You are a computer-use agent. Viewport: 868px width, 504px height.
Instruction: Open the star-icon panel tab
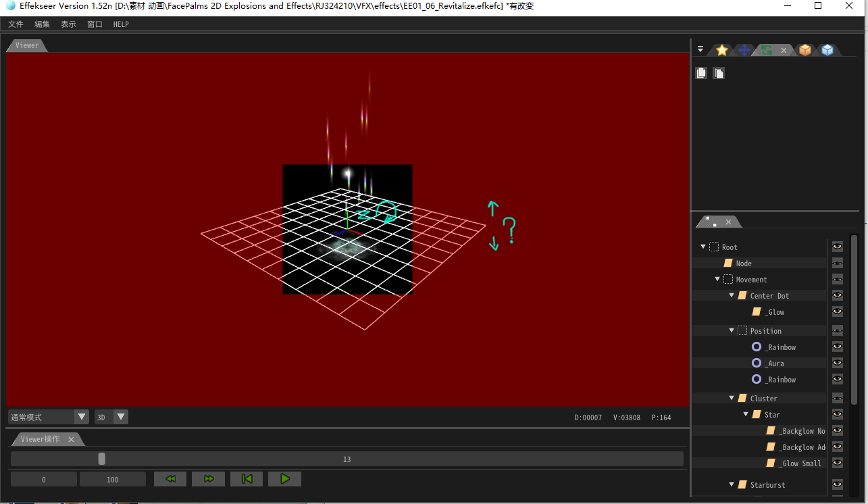click(722, 50)
